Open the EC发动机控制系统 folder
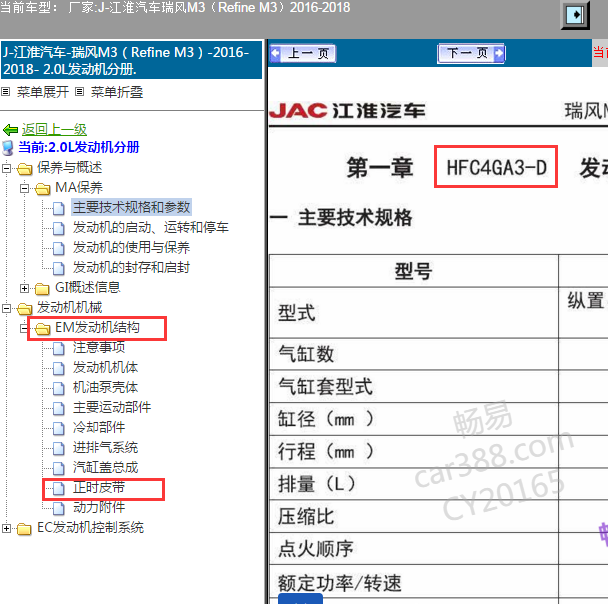Screen dimensions: 608x604 [90, 528]
